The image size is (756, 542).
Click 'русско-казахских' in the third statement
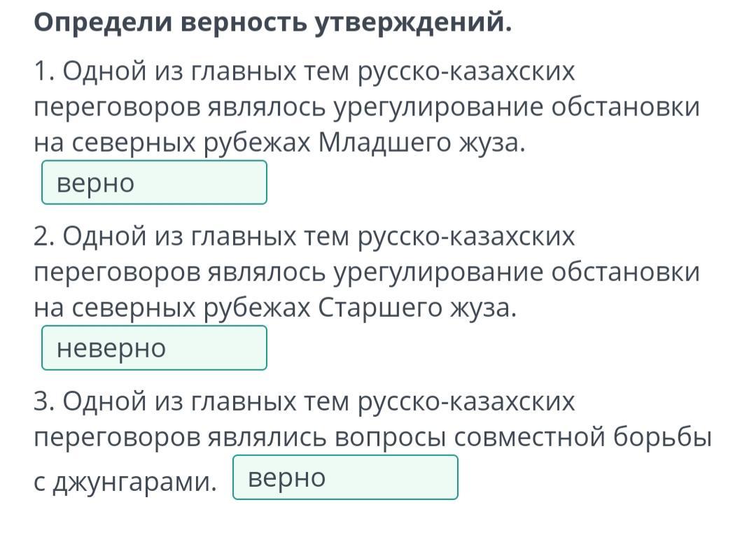click(x=467, y=402)
